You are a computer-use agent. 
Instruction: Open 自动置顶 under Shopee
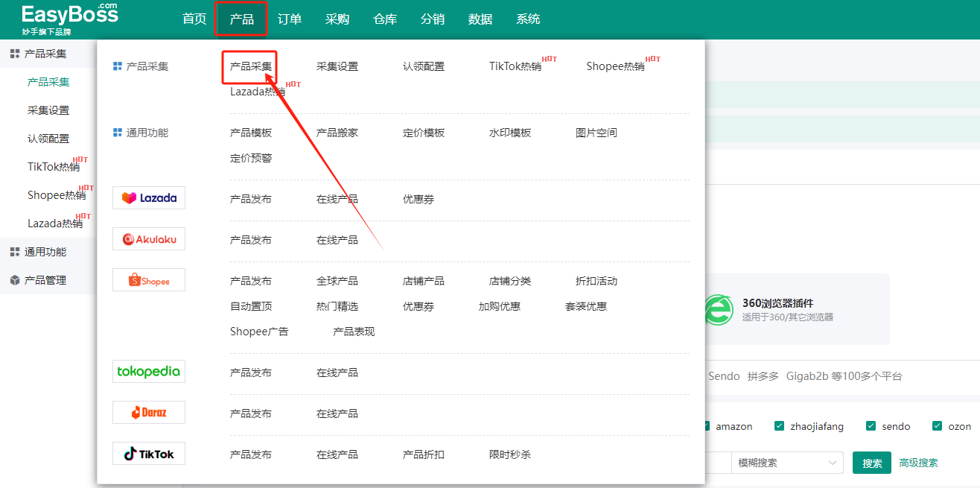(x=251, y=306)
